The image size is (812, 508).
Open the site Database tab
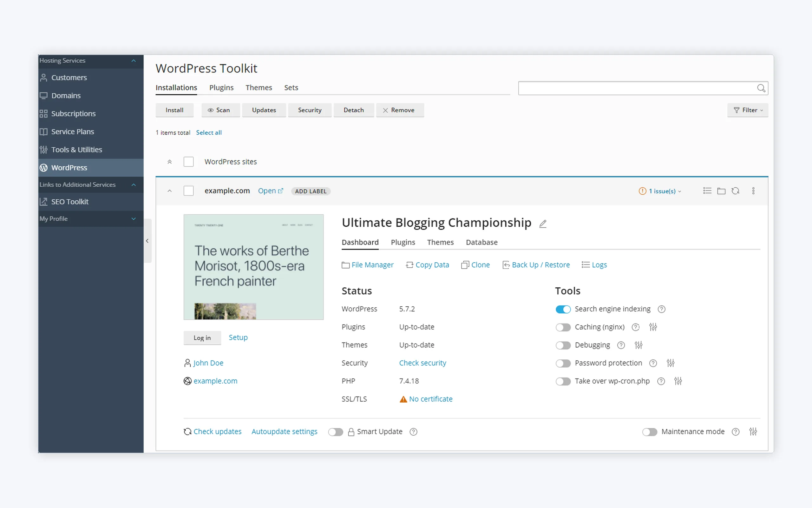tap(481, 242)
